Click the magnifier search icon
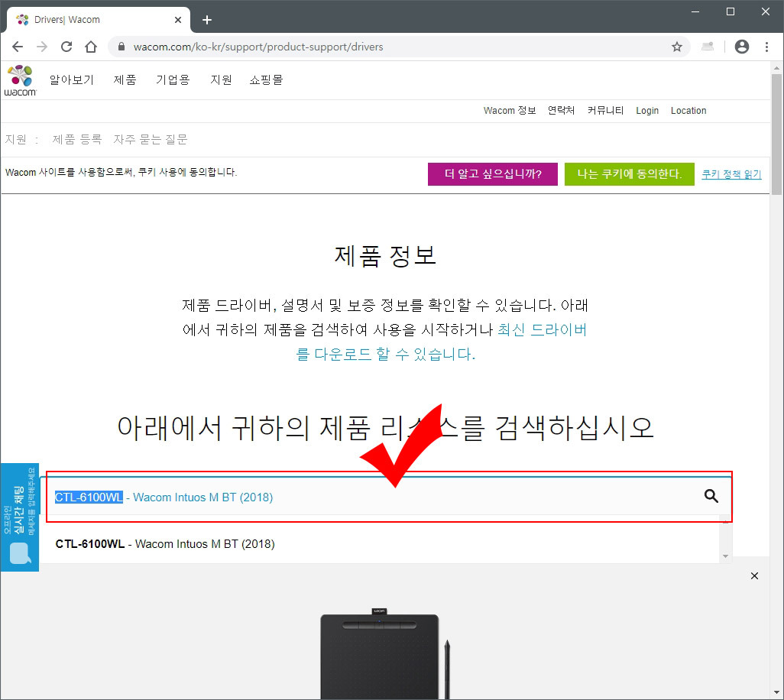The image size is (784, 700). [711, 496]
